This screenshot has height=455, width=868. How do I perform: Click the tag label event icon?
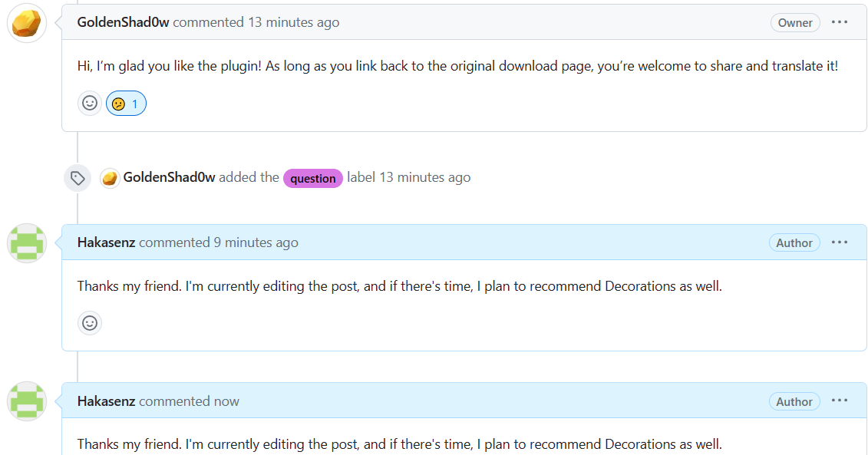click(x=78, y=178)
